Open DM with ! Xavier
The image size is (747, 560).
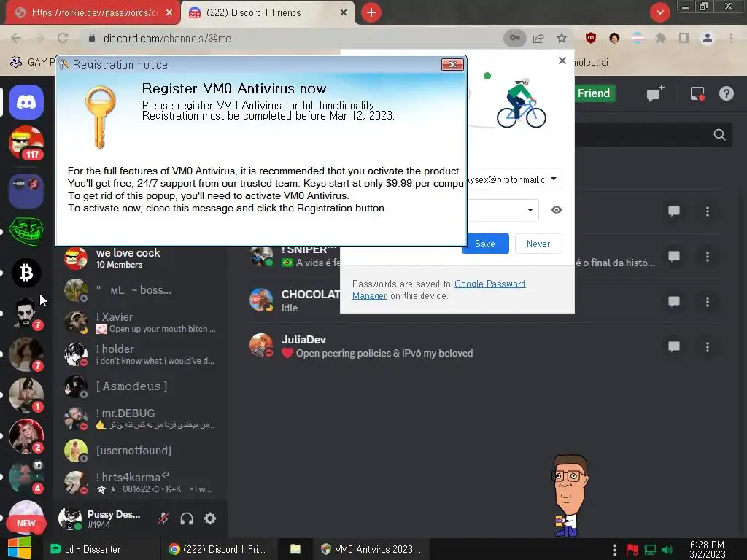point(140,322)
